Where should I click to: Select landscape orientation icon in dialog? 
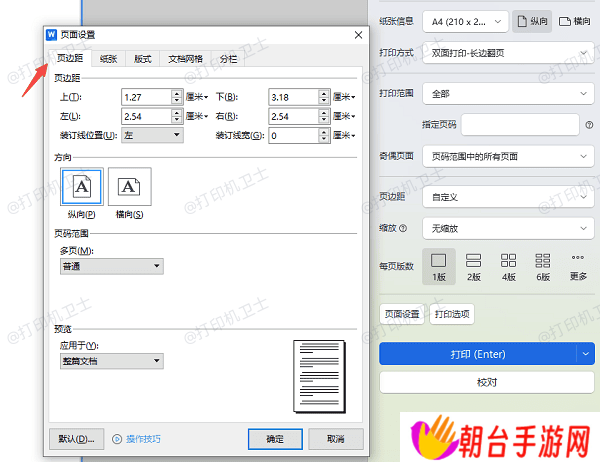(x=129, y=187)
